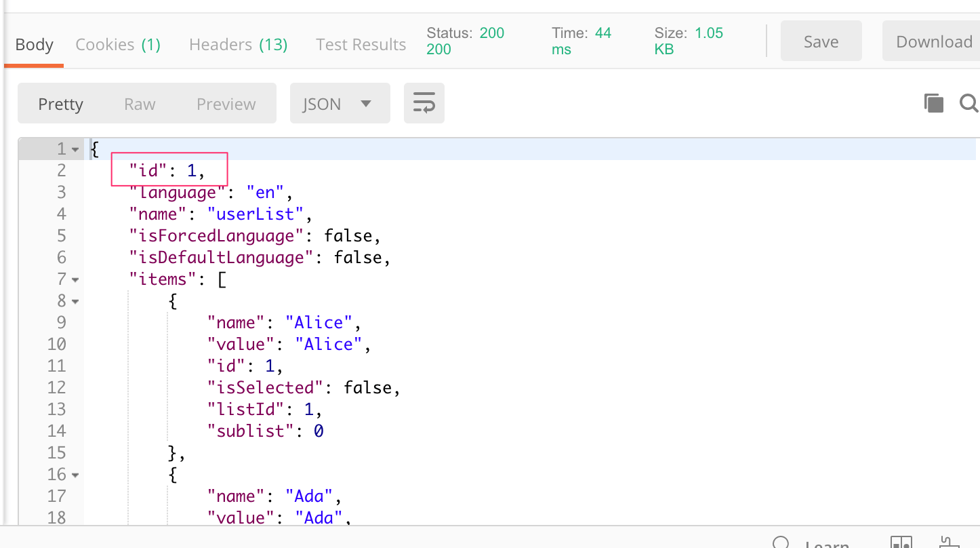Open the Cookies tab
The width and height of the screenshot is (980, 548).
[x=118, y=45]
